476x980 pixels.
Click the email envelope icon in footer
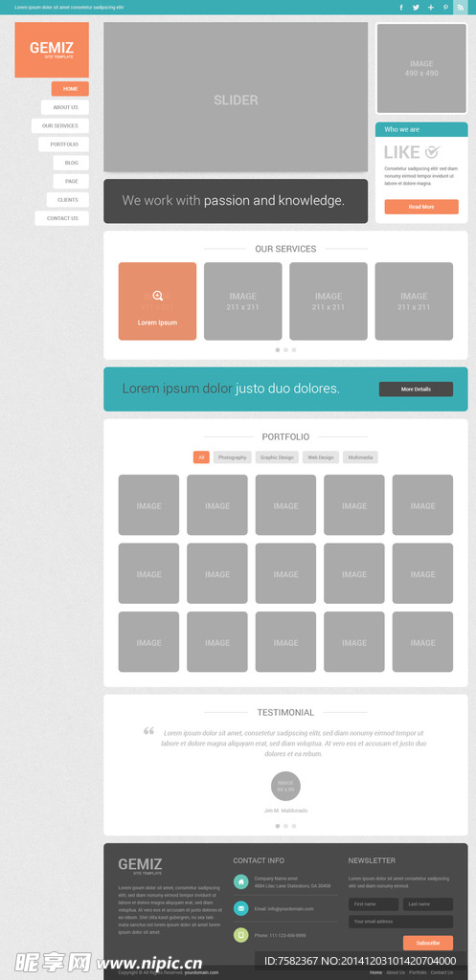coord(240,908)
